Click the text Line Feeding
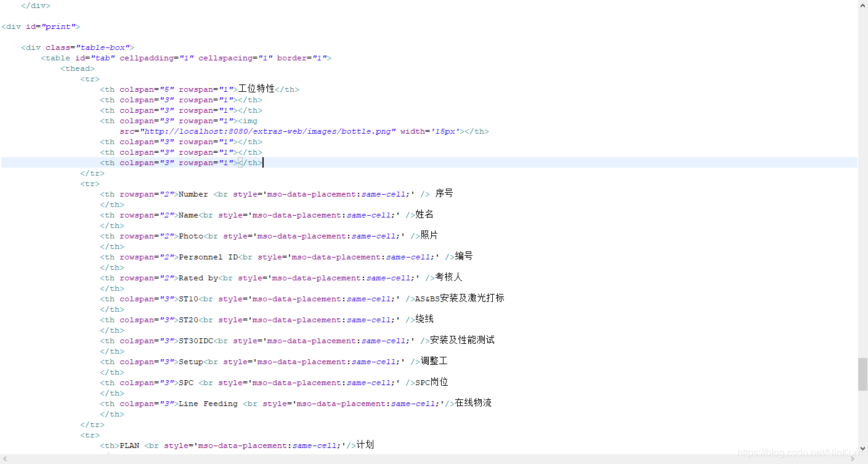This screenshot has height=464, width=868. click(208, 404)
